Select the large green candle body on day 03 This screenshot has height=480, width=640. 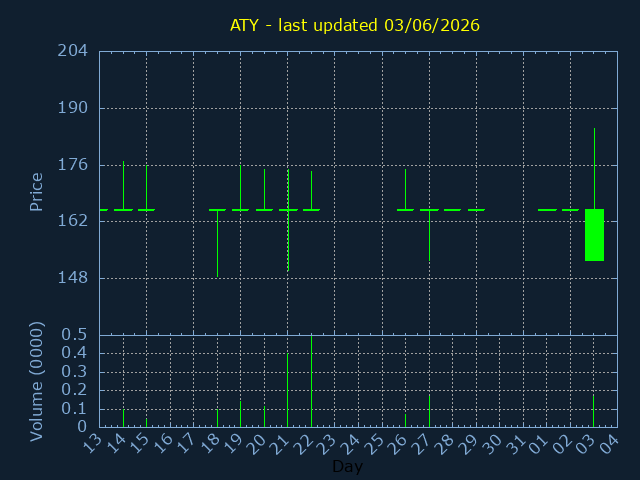594,235
